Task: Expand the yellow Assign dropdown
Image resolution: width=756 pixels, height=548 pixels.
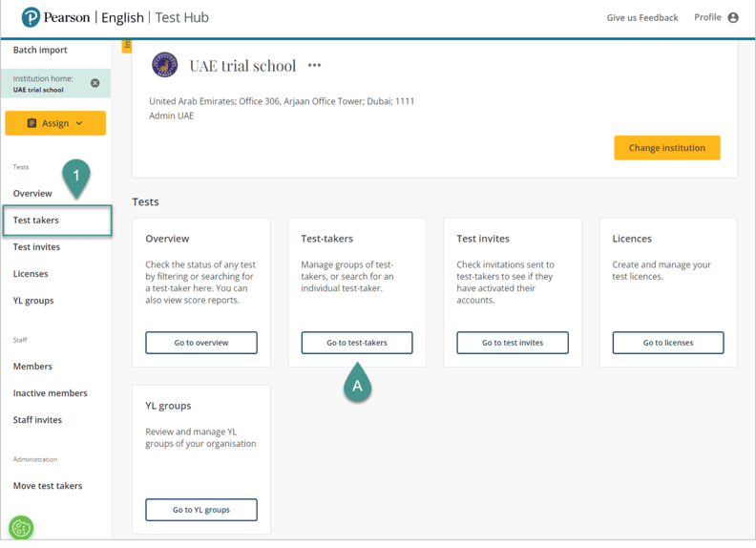Action: [x=55, y=123]
